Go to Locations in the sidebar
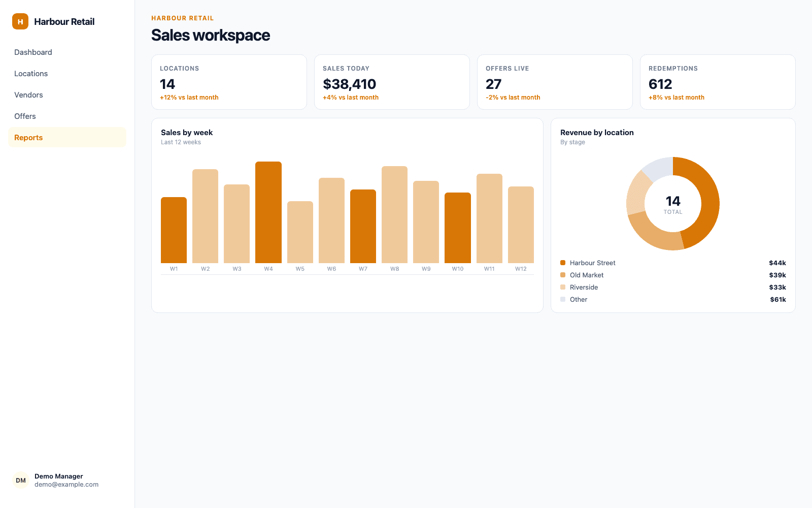 (67, 74)
